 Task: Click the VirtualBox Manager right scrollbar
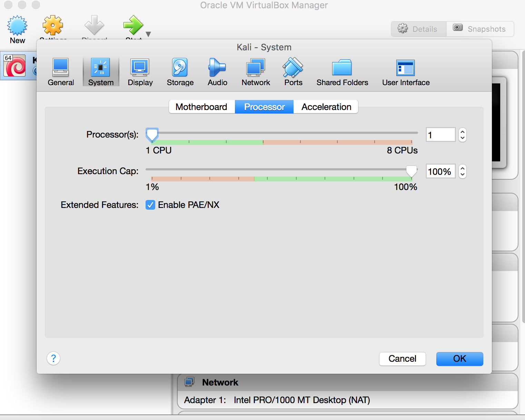pos(524,186)
